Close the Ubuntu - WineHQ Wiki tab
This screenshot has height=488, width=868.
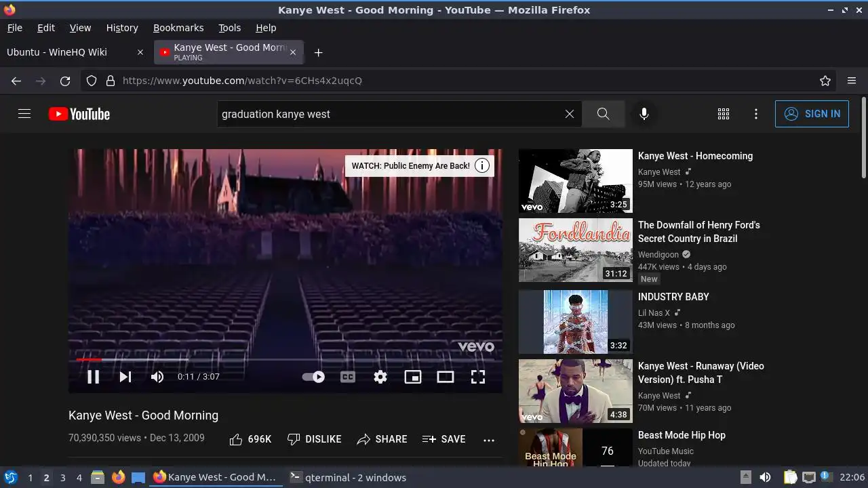point(140,52)
